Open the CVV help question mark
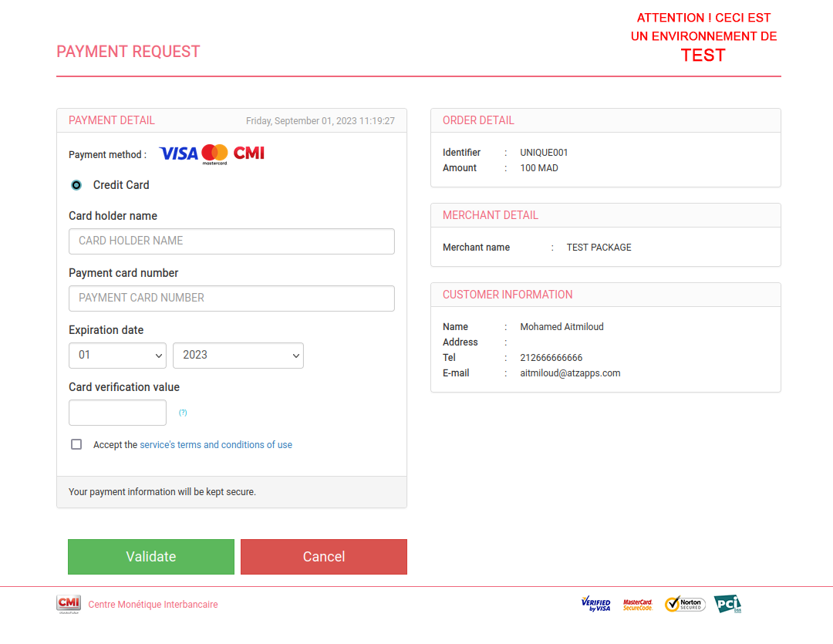 tap(183, 413)
